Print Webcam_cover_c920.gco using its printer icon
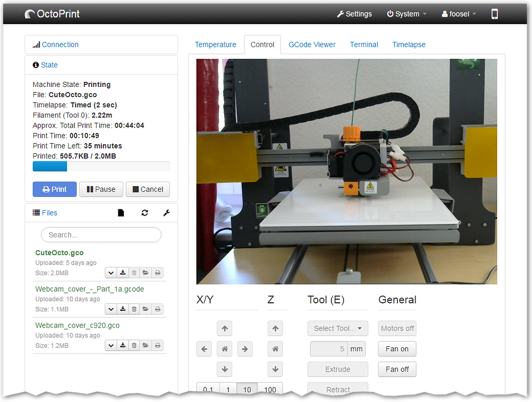Image resolution: width=532 pixels, height=402 pixels. tap(157, 345)
